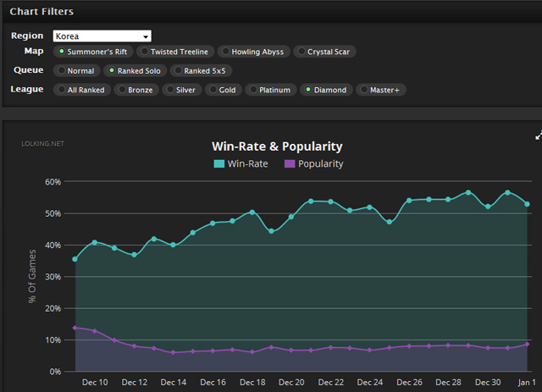Open the Region dropdown set to Korea
Viewport: 542px width, 392px height.
(102, 36)
